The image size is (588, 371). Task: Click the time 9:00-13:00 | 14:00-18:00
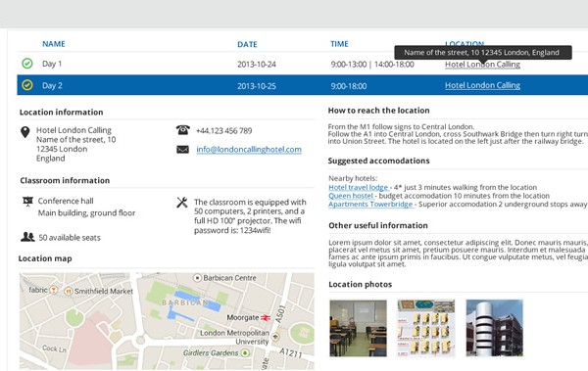point(372,65)
